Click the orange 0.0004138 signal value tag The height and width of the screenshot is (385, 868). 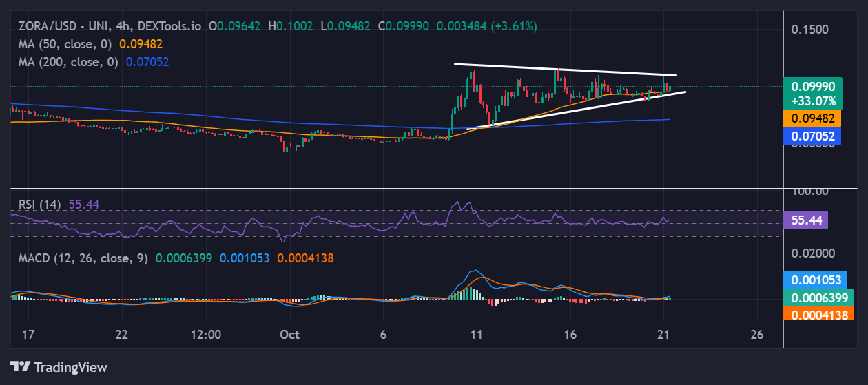pos(818,313)
